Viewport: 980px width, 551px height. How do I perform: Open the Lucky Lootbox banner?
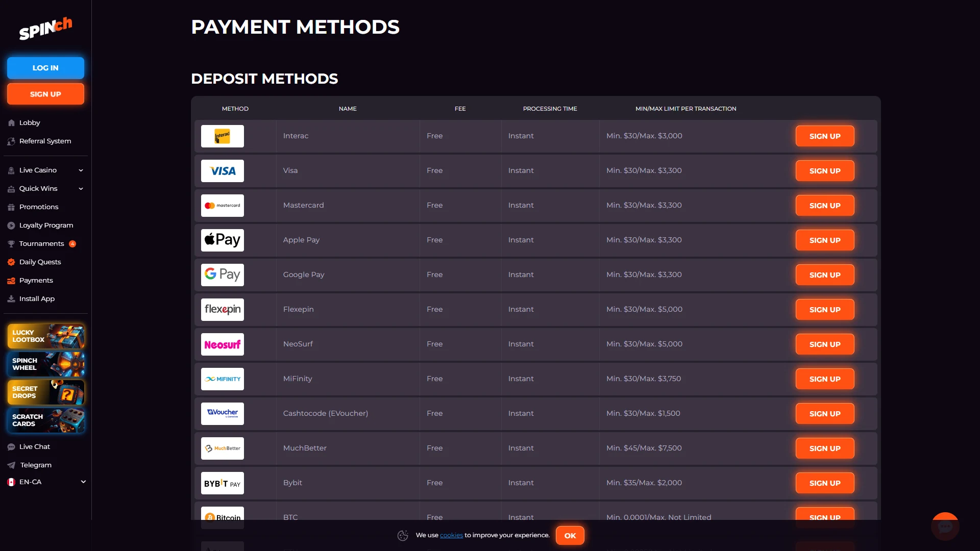(x=46, y=336)
